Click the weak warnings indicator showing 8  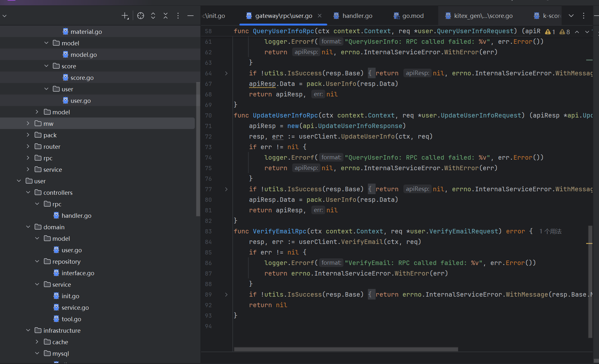tap(565, 32)
